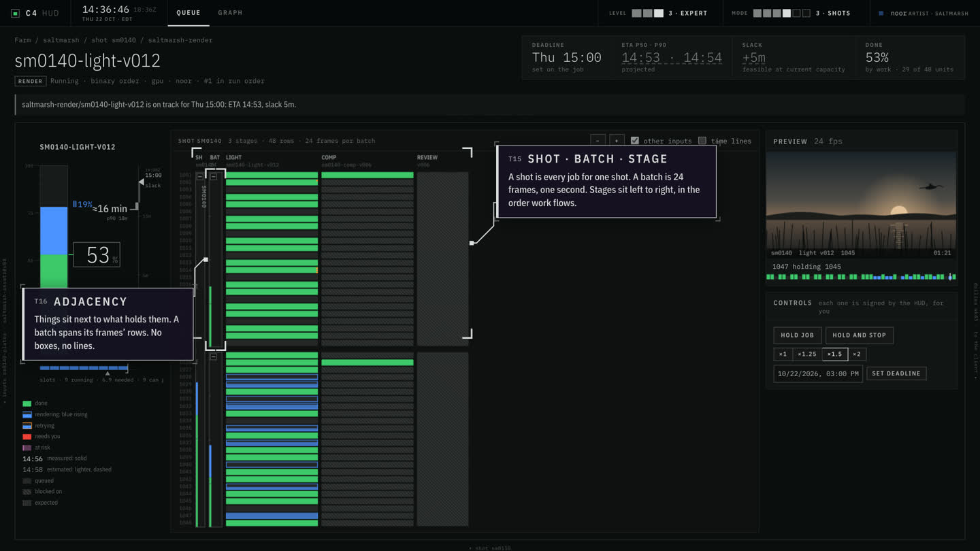Zoom out with the minus button by 'other inputs'
The height and width of the screenshot is (551, 980).
[597, 141]
